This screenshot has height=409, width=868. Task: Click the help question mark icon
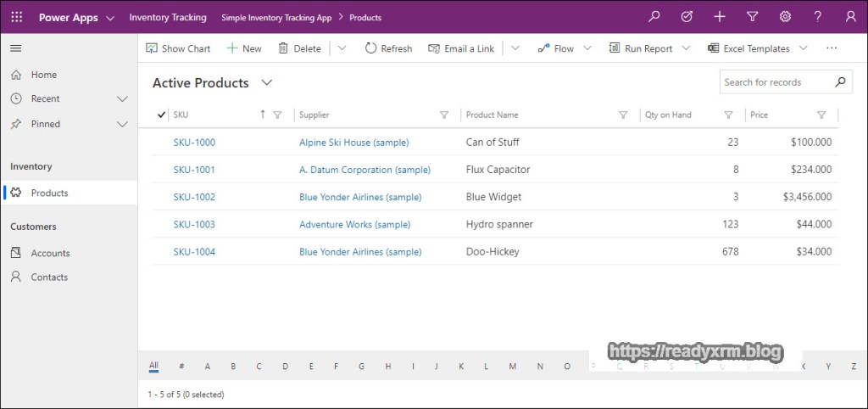(817, 17)
